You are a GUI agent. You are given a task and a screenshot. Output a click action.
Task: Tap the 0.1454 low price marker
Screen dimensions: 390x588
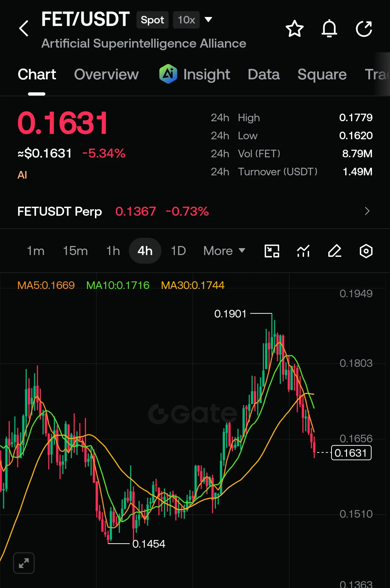149,544
